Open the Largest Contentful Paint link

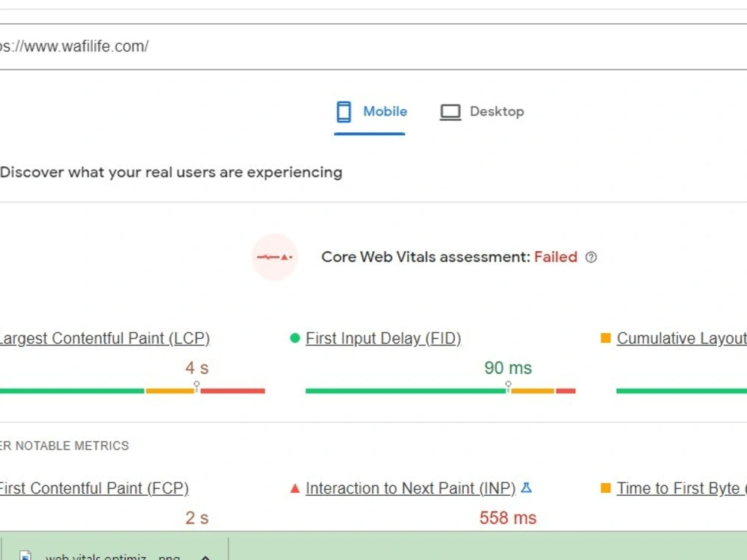click(x=105, y=337)
